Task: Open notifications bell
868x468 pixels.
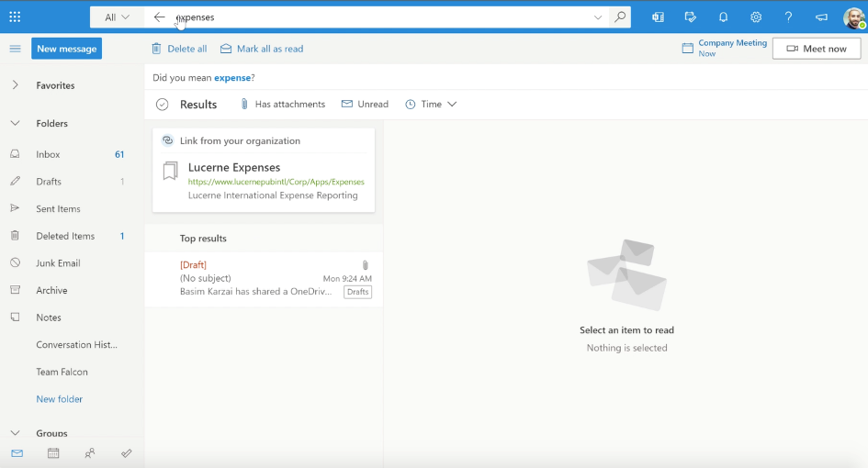Action: 723,17
